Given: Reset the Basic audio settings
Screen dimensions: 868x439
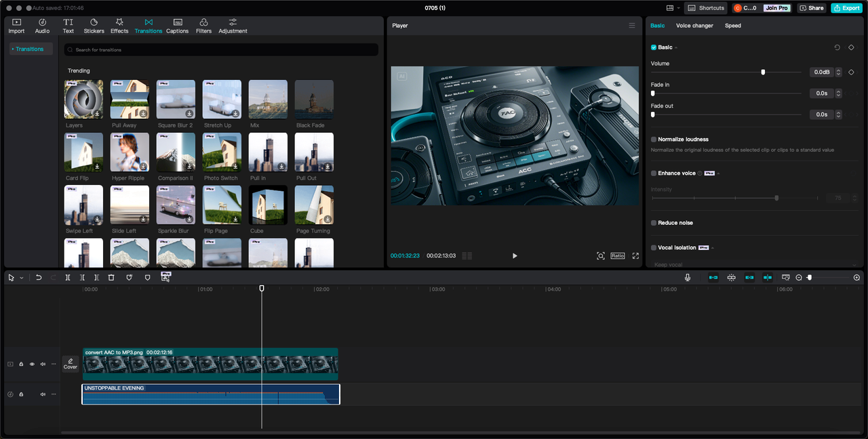Looking at the screenshot, I should coord(837,47).
